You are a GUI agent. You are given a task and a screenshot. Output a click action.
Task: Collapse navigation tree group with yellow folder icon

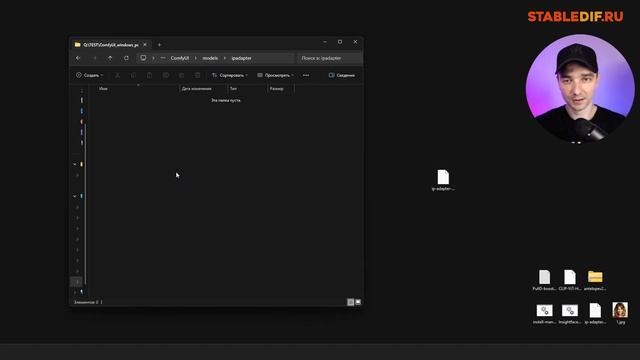(x=75, y=164)
